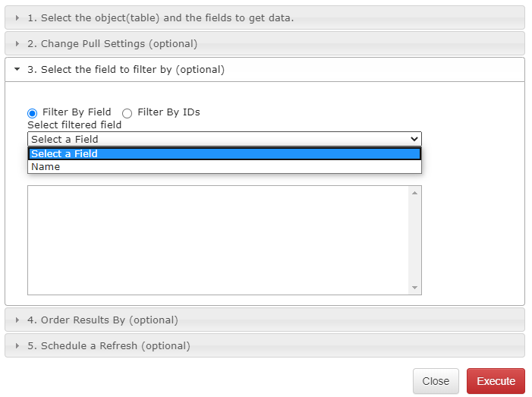Click arrow icon beside step 1 header
The height and width of the screenshot is (397, 532).
coord(17,17)
